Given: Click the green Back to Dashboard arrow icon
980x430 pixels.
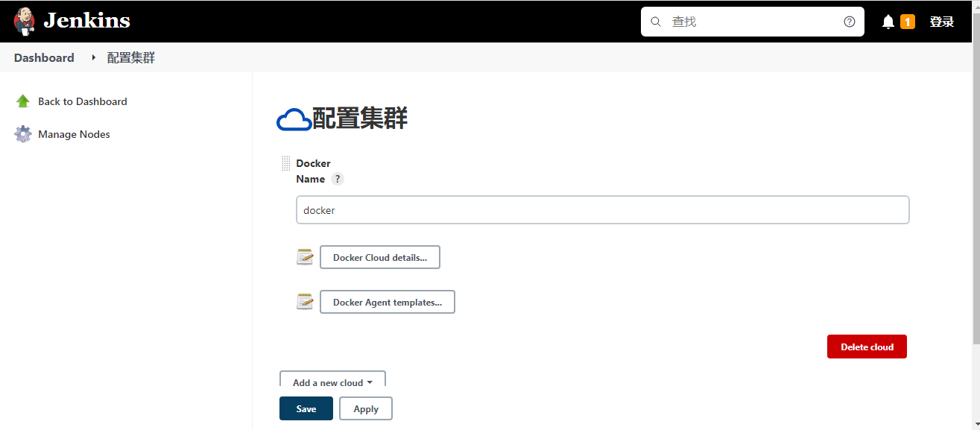Looking at the screenshot, I should [x=23, y=101].
